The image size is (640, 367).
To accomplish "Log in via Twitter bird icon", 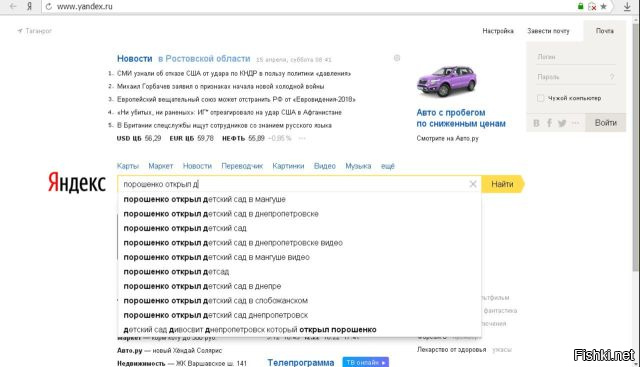I will pyautogui.click(x=562, y=123).
